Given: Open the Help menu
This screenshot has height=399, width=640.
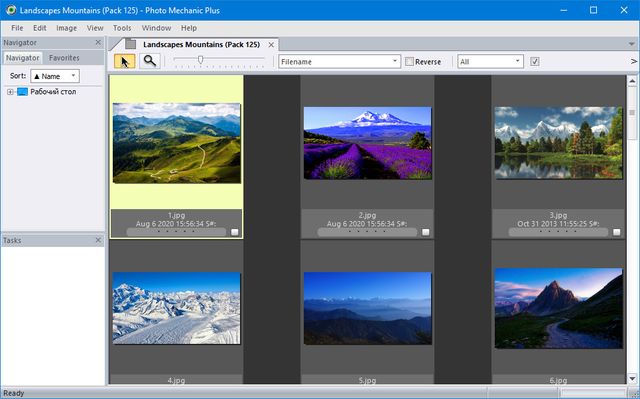Looking at the screenshot, I should 189,28.
